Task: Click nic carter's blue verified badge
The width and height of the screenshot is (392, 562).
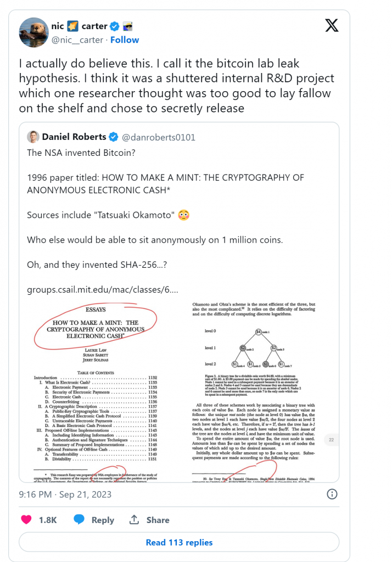Action: (114, 26)
